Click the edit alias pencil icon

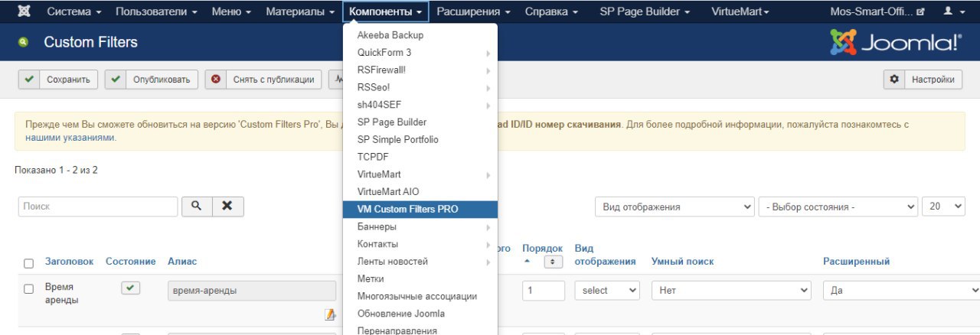(330, 314)
